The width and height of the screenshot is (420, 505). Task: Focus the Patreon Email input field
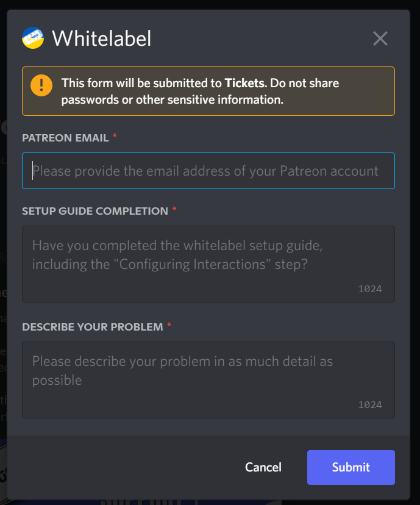(208, 171)
